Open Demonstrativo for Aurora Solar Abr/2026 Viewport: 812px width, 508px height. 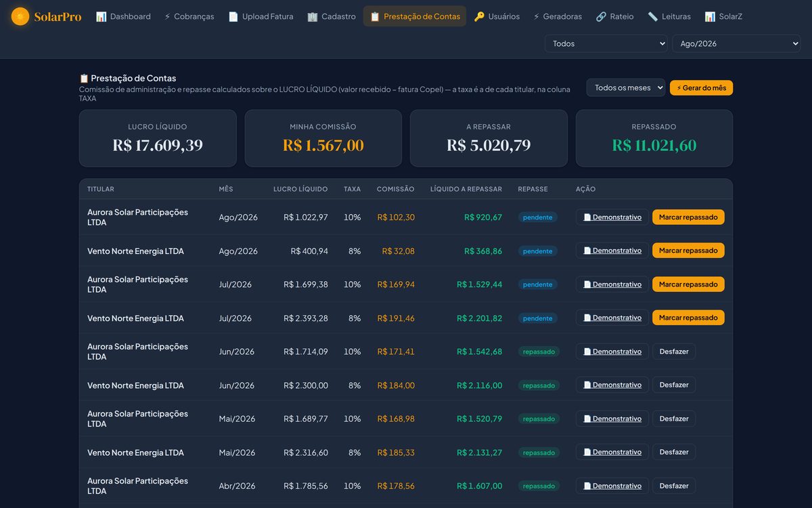click(612, 486)
